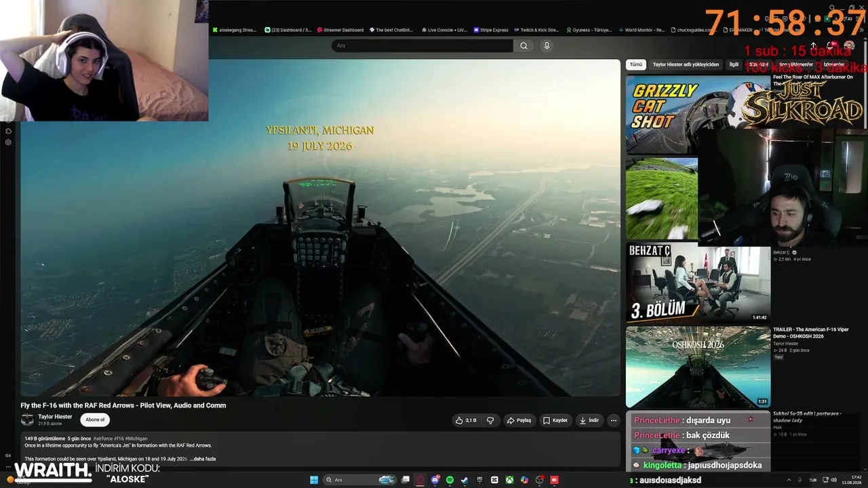Switch to the Live Console browser tab
This screenshot has height=488, width=868.
(445, 30)
